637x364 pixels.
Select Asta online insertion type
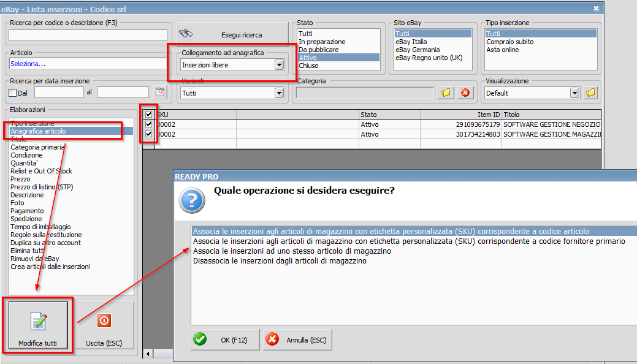tap(541, 50)
